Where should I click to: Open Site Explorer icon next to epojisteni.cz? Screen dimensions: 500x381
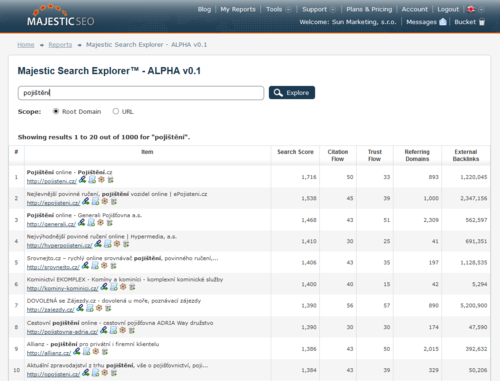[86, 201]
